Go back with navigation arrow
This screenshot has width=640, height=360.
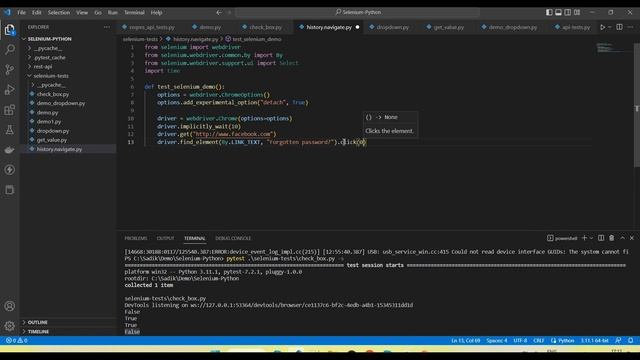[x=219, y=12]
